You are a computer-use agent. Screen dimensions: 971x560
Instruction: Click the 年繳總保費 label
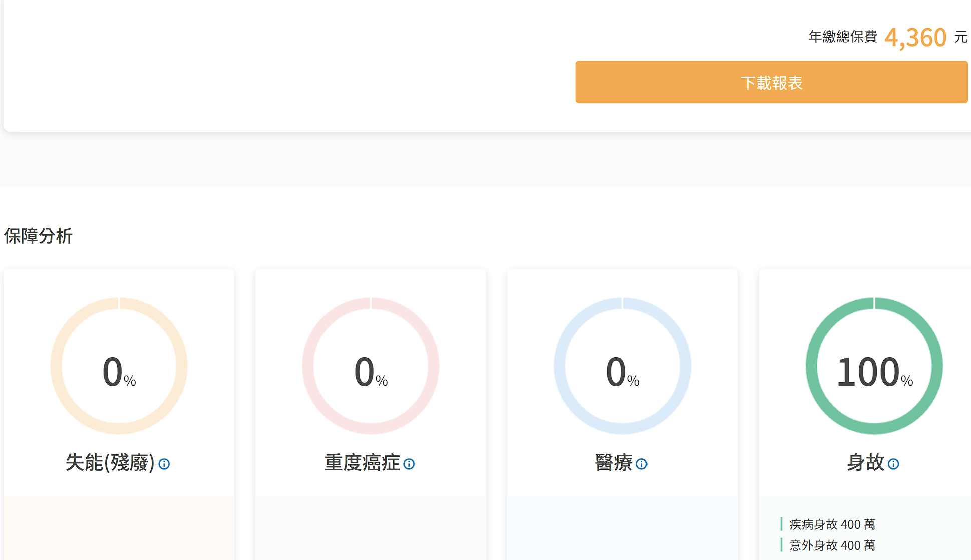pos(843,37)
